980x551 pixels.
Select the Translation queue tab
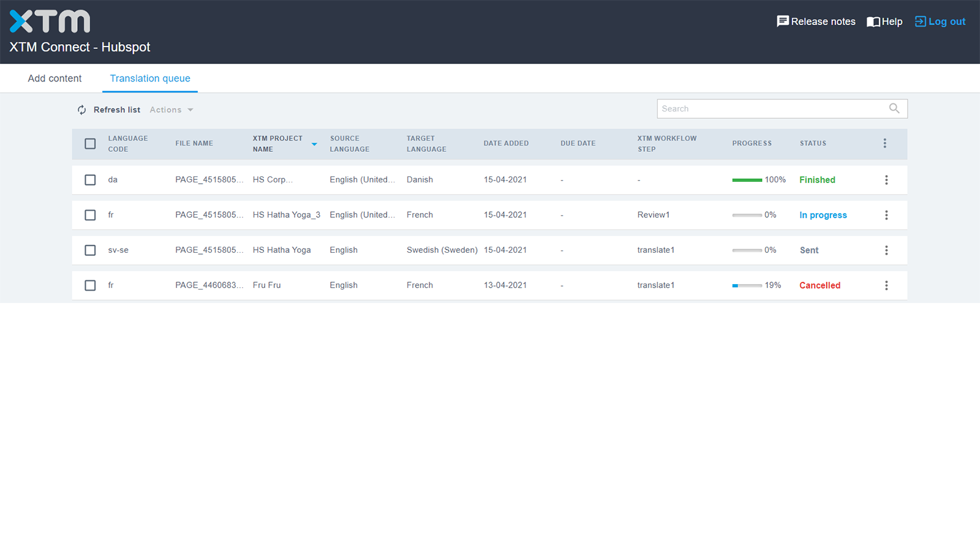(x=149, y=78)
